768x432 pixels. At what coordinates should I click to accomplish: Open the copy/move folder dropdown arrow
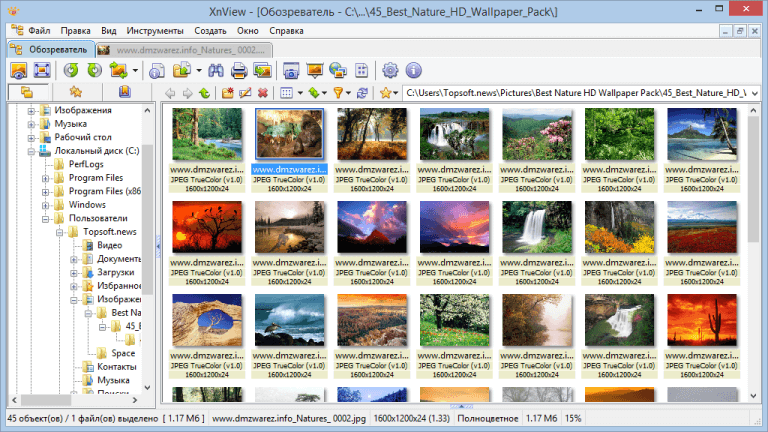pos(199,71)
